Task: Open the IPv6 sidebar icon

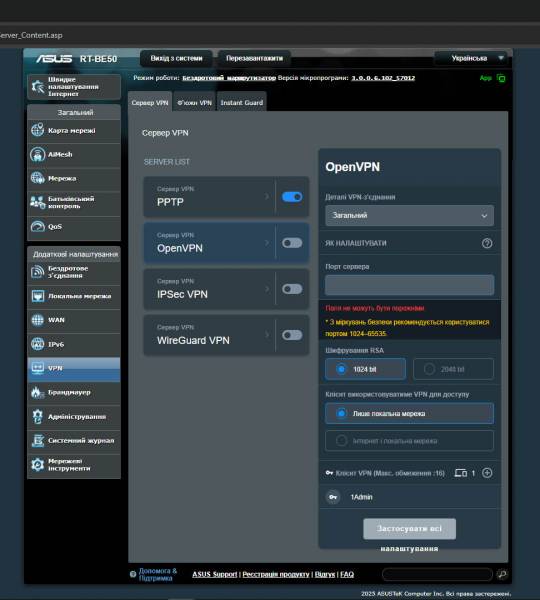Action: coord(38,344)
